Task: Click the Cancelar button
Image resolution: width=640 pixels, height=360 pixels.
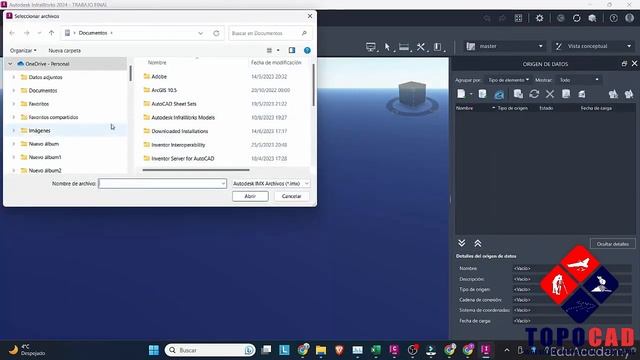Action: (291, 196)
